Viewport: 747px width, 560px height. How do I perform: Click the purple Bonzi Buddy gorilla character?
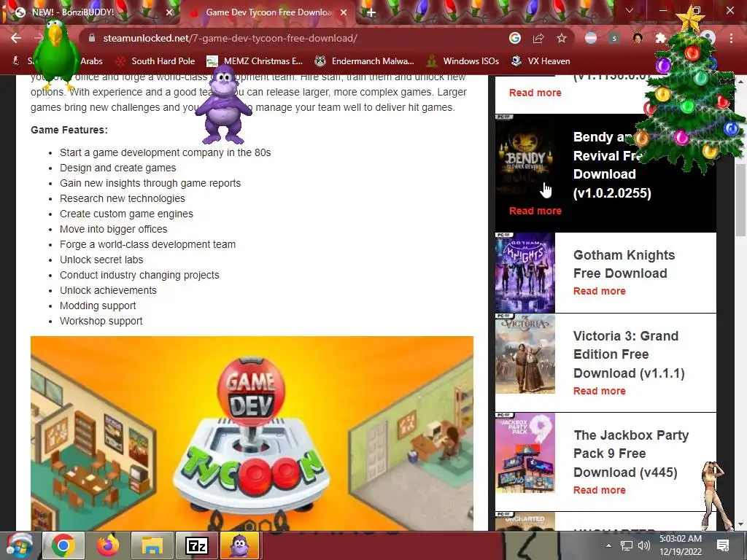(x=223, y=105)
